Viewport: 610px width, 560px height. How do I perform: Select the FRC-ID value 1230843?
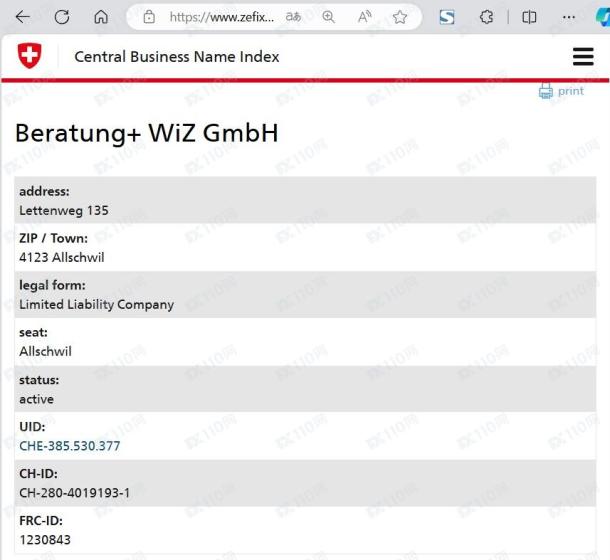(x=45, y=540)
